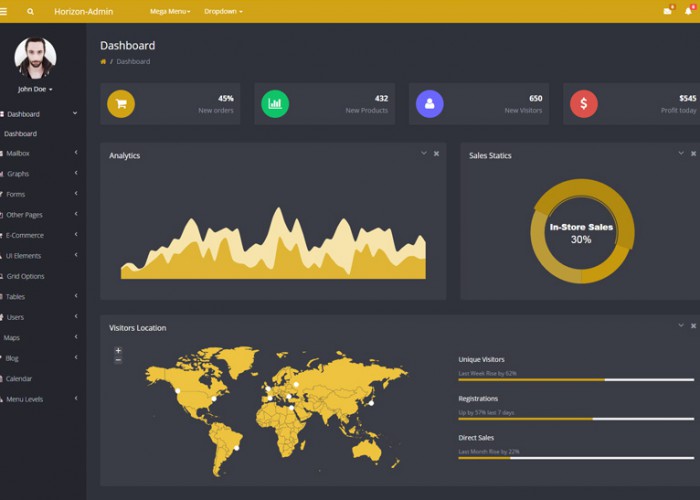Open the Mega Menu dropdown
This screenshot has width=700, height=500.
(x=170, y=12)
